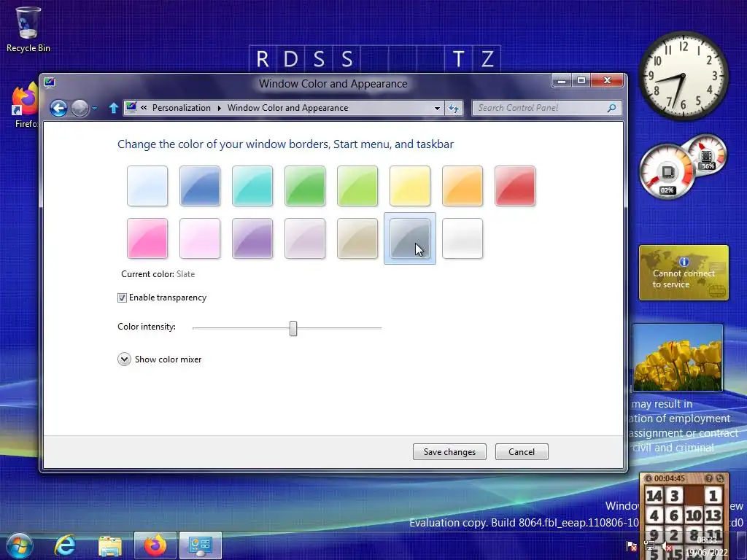Go back with the Back arrow button
The height and width of the screenshot is (560, 747).
click(x=58, y=108)
